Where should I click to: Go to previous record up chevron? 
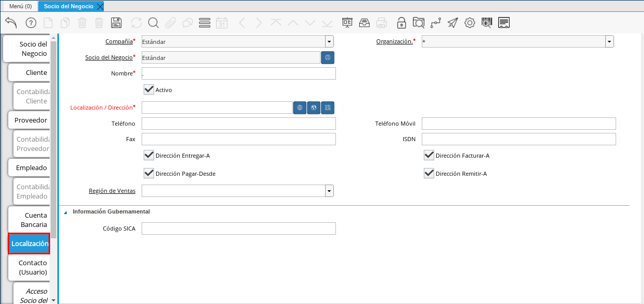pos(293,23)
